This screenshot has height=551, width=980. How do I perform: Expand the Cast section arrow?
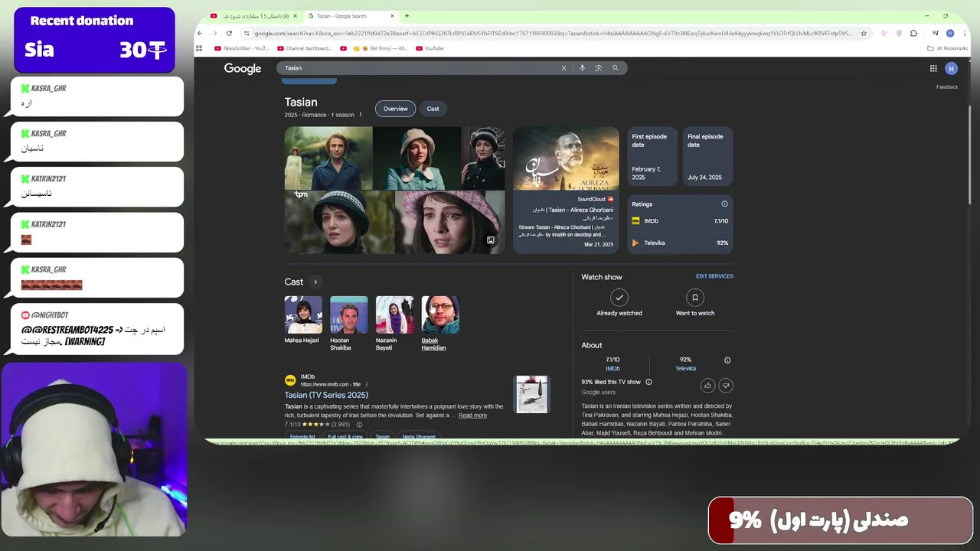[315, 282]
